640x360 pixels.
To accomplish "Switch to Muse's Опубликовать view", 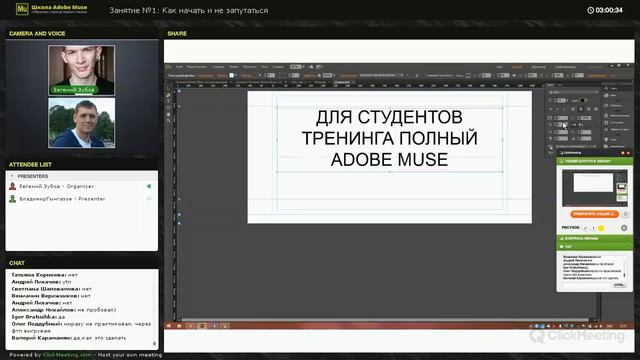I will pos(565,67).
